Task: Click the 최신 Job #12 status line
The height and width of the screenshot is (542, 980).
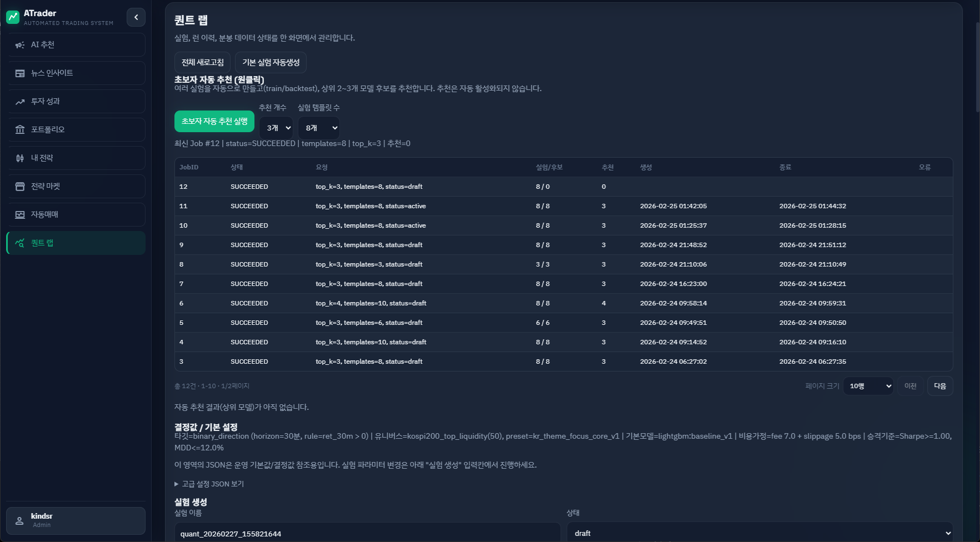Action: click(292, 143)
